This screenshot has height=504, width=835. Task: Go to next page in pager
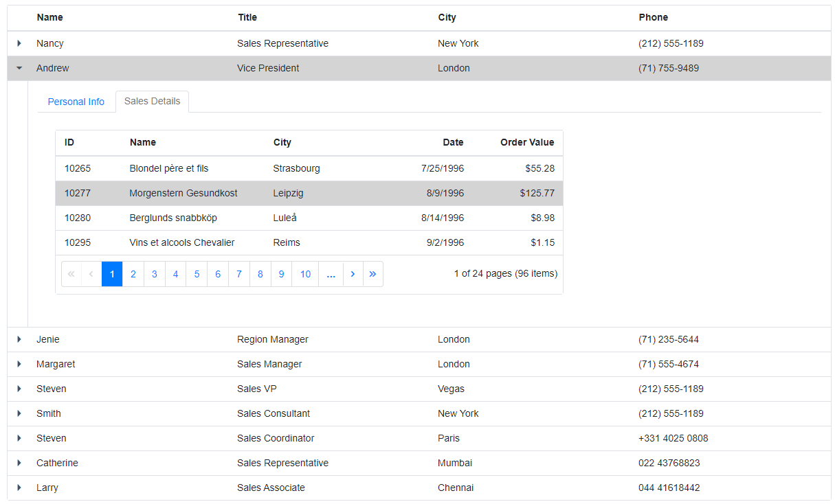pyautogui.click(x=353, y=274)
